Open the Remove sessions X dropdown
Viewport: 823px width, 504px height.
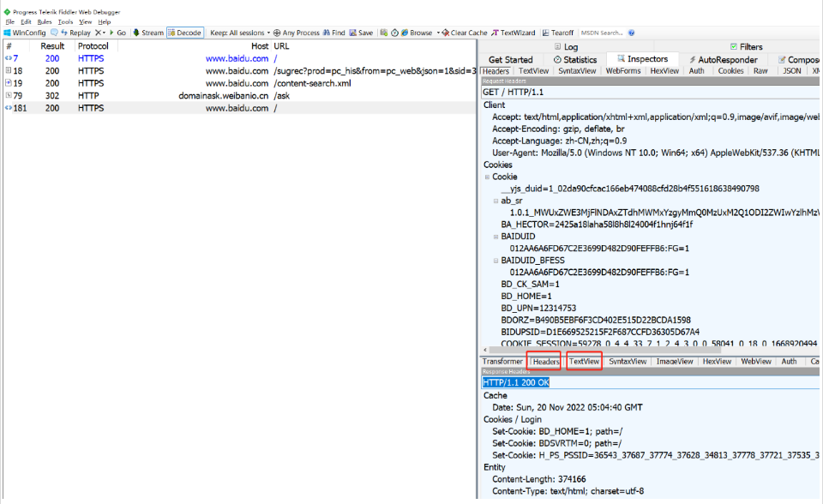pyautogui.click(x=100, y=33)
